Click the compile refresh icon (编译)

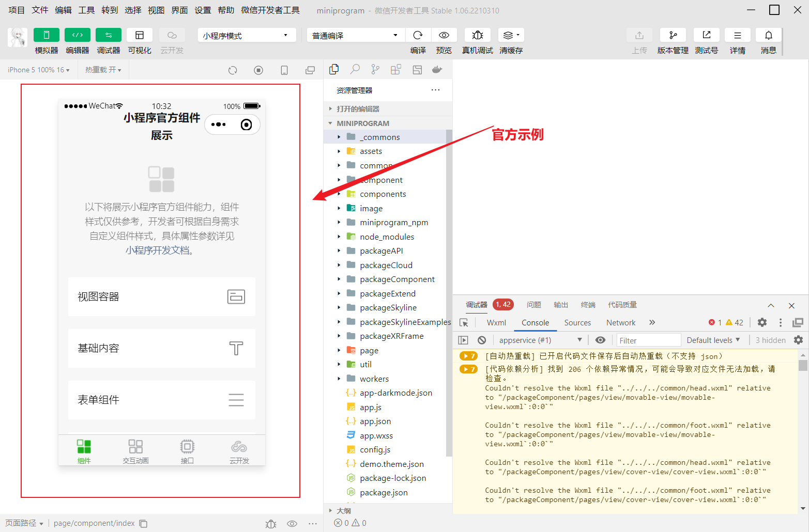pyautogui.click(x=418, y=35)
